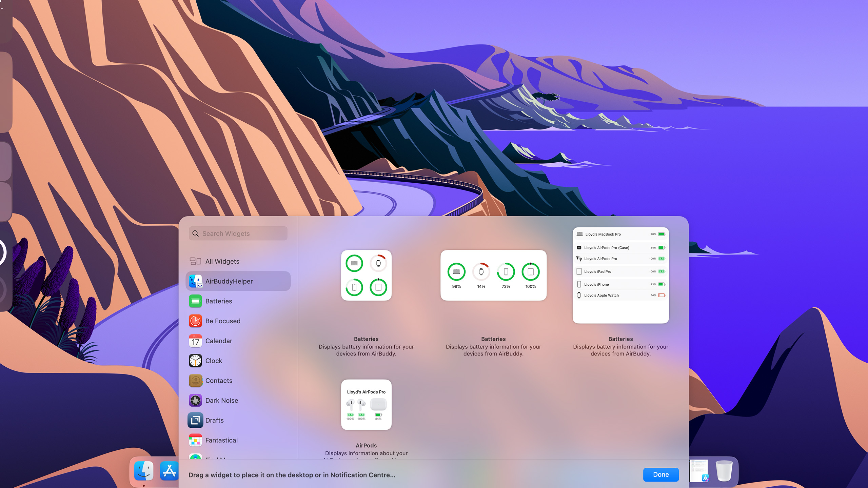The image size is (868, 488).
Task: Click the Search Widgets field
Action: click(238, 233)
